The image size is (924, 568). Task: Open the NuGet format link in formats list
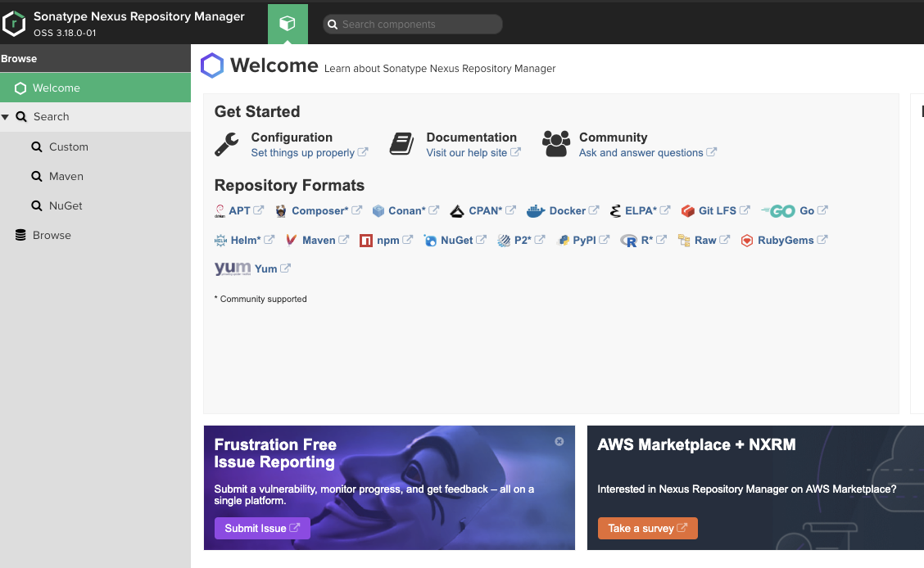tap(457, 240)
